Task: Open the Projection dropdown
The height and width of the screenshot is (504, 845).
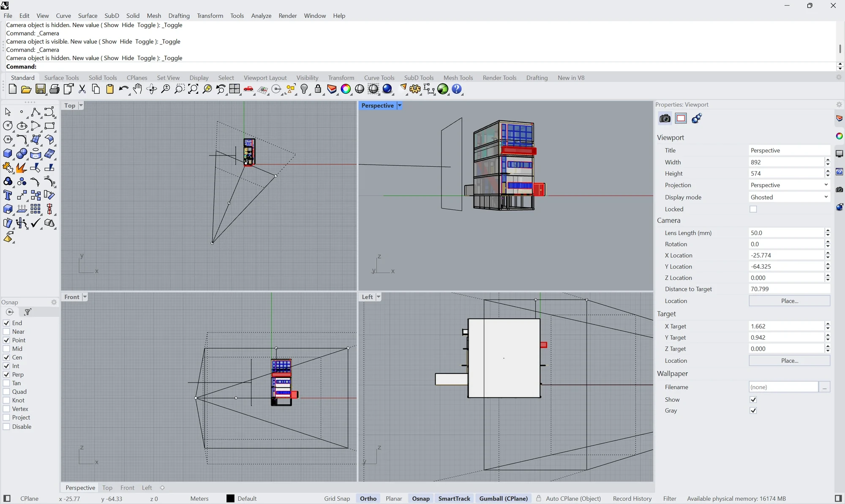Action: 789,185
